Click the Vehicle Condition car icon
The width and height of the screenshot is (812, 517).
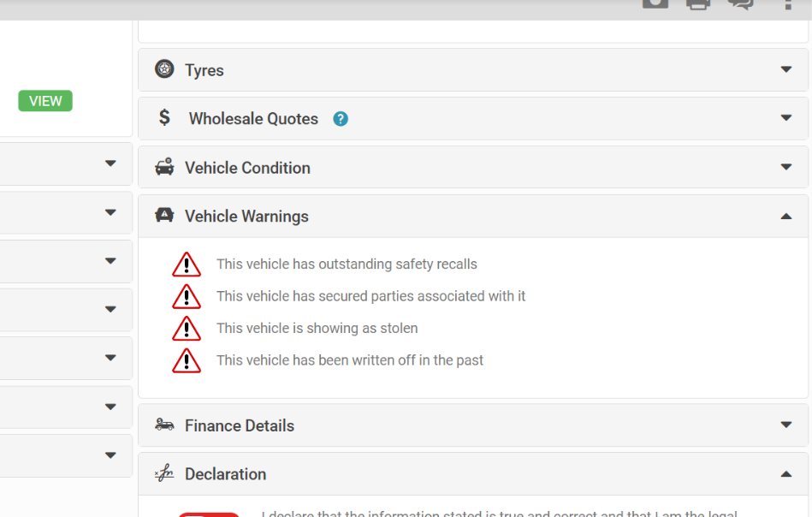pos(164,167)
